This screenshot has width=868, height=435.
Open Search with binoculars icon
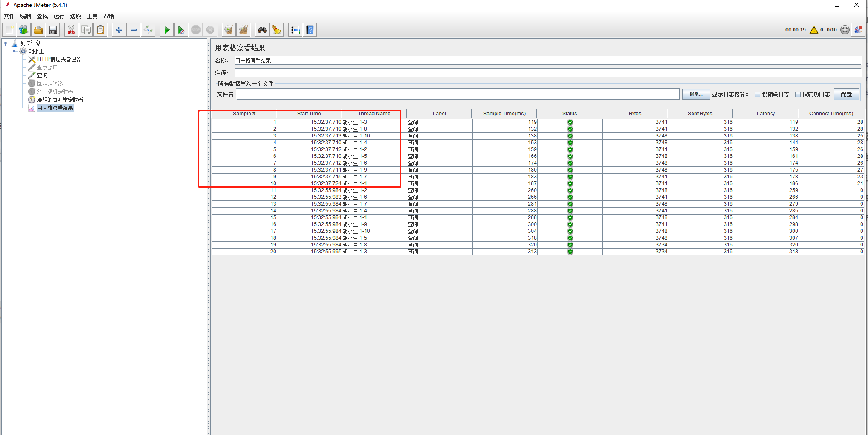262,30
